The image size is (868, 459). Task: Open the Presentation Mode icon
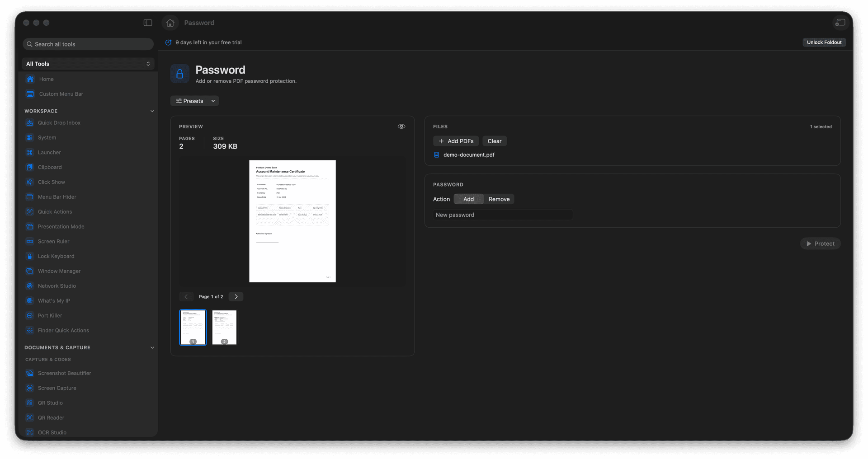coord(30,227)
